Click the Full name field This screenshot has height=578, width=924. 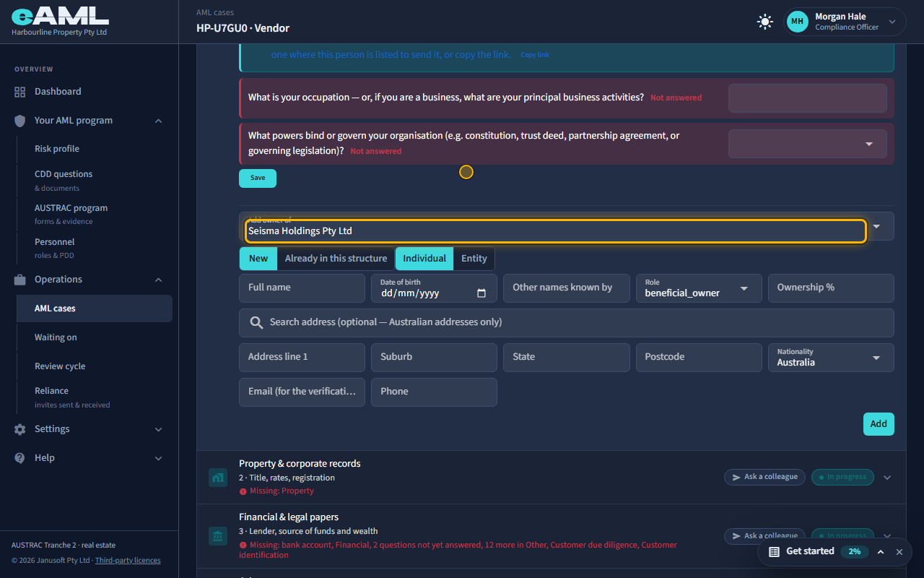(302, 288)
